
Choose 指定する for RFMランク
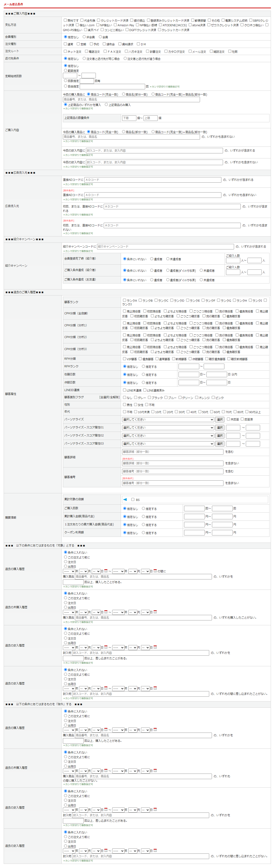point(144,366)
